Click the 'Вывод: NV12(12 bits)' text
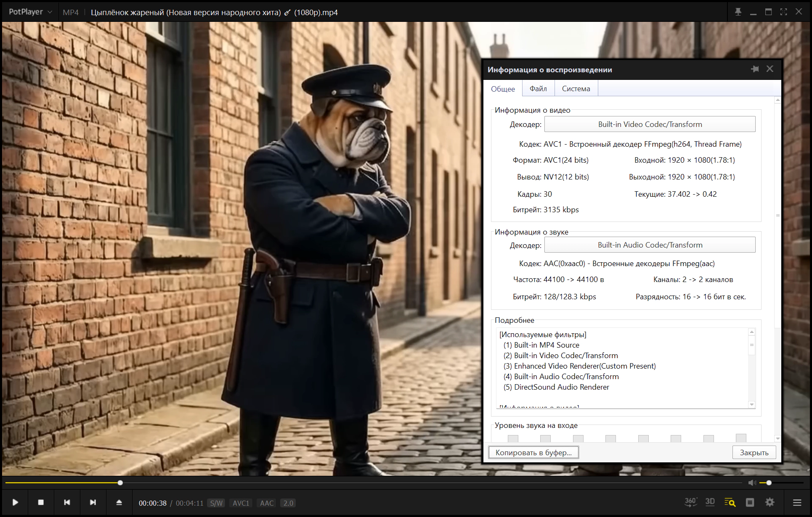The width and height of the screenshot is (812, 517). coord(553,177)
